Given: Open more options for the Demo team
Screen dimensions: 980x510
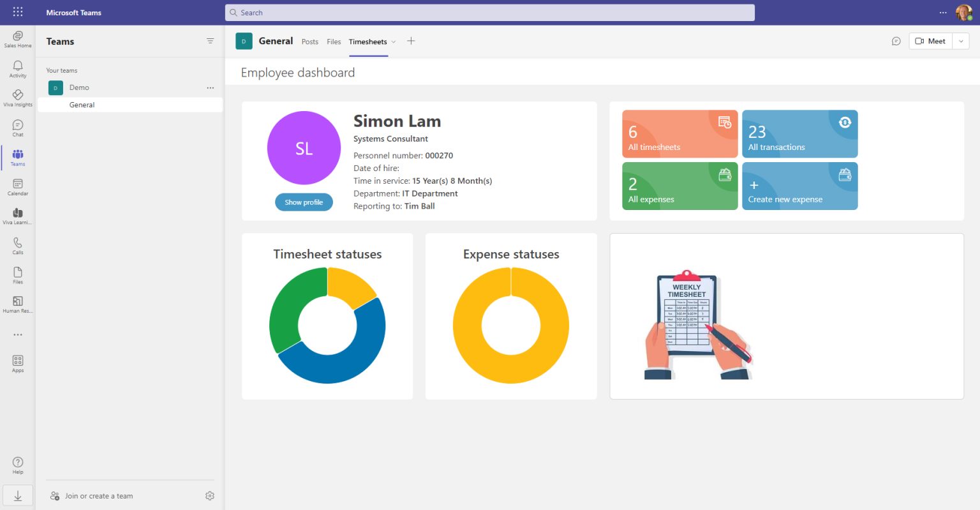Looking at the screenshot, I should click(x=211, y=87).
